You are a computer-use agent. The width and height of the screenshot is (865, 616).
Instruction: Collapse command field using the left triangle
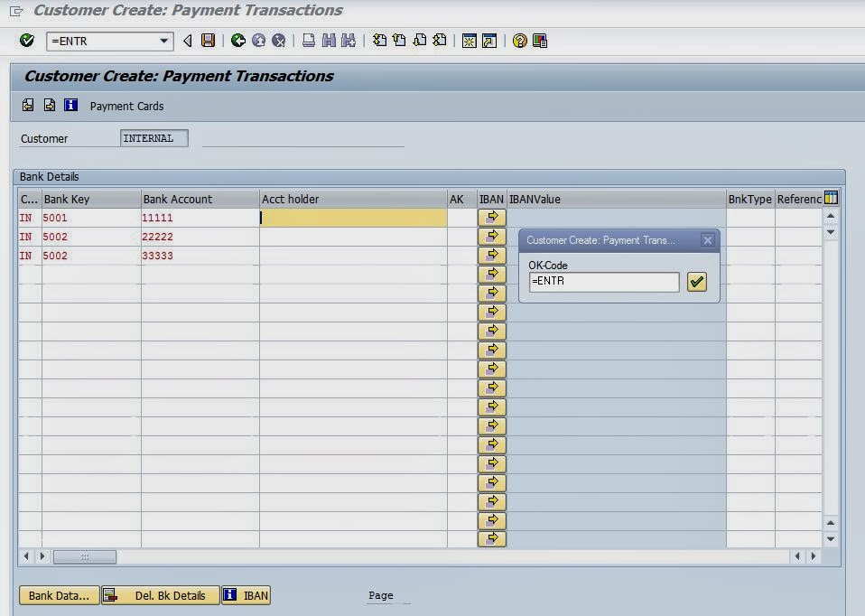(188, 41)
